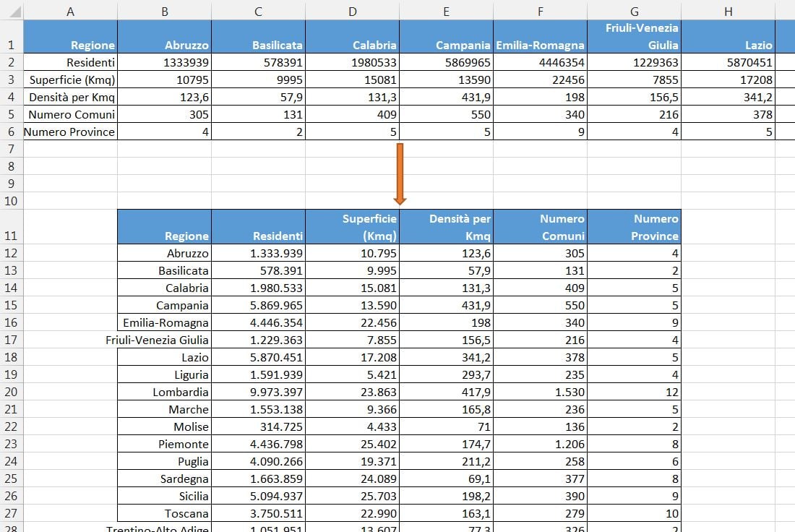Click the 'Densità per Kmq' header in row 11
Viewport: 795px width, 532px height.
click(446, 227)
